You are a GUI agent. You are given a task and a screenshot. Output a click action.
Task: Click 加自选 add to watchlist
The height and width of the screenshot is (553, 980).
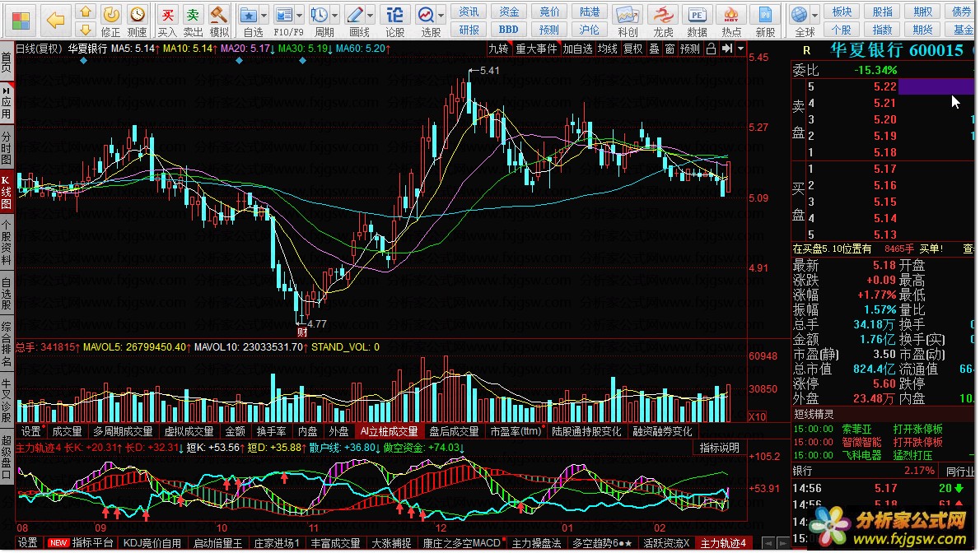[x=577, y=49]
